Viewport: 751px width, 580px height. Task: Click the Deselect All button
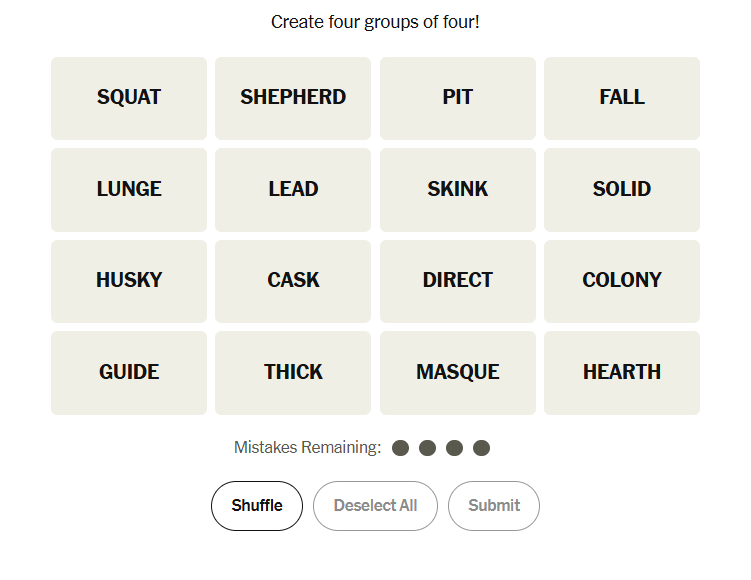[x=375, y=506]
